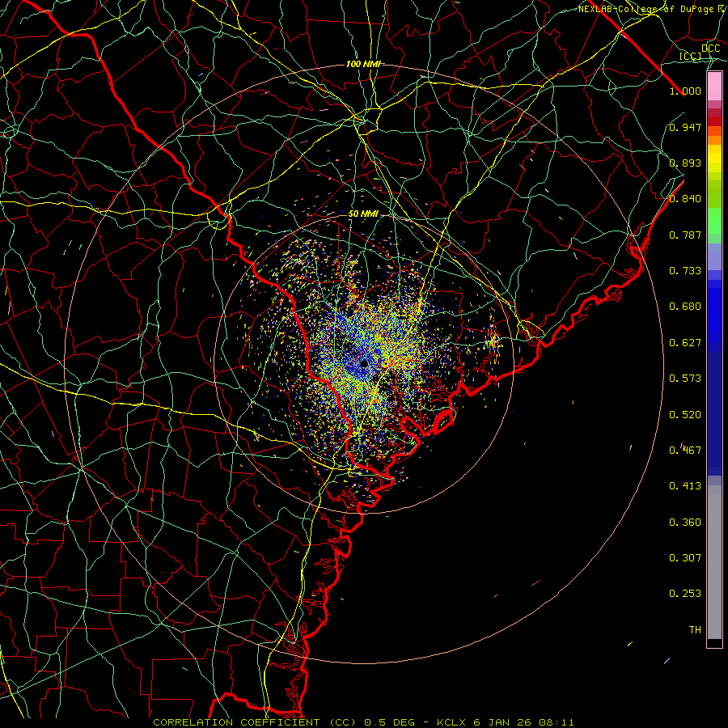The width and height of the screenshot is (728, 728).
Task: Pick the bright green band of the color scale
Action: (x=714, y=221)
